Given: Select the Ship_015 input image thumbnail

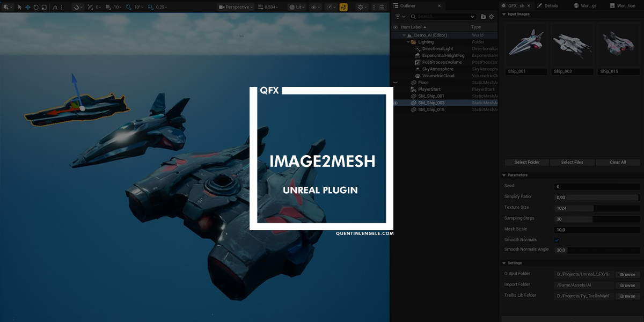Looking at the screenshot, I should [x=618, y=45].
